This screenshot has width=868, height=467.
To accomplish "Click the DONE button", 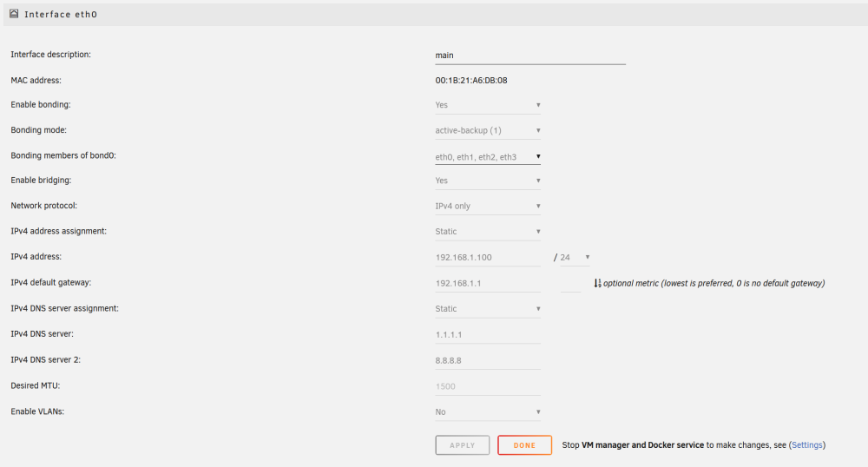I will 524,445.
